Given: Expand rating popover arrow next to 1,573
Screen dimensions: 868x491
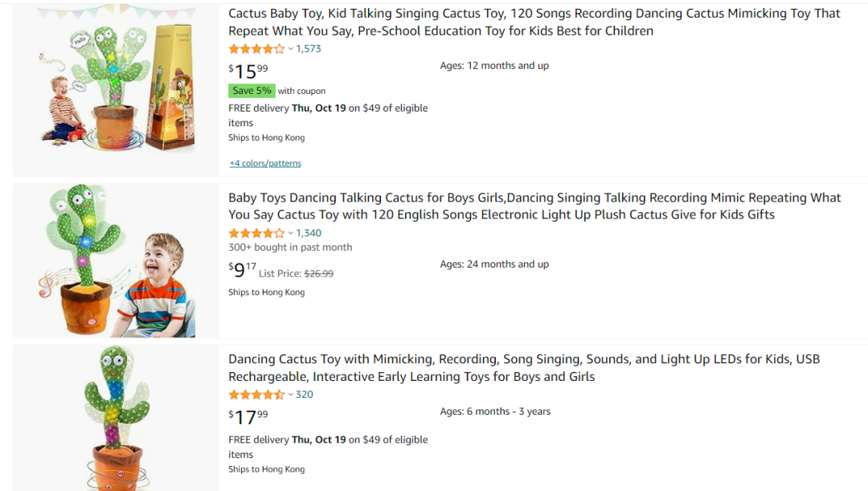Looking at the screenshot, I should (291, 49).
